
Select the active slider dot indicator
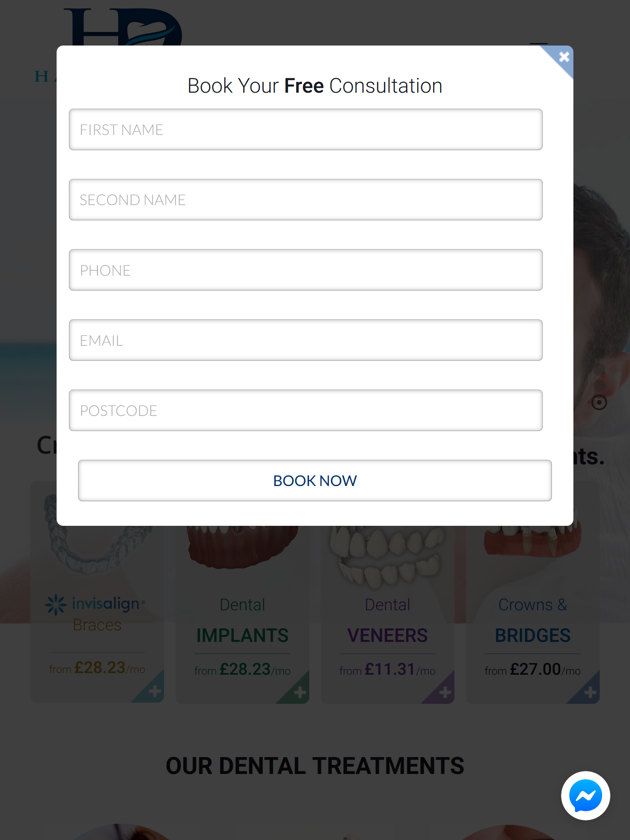[599, 402]
